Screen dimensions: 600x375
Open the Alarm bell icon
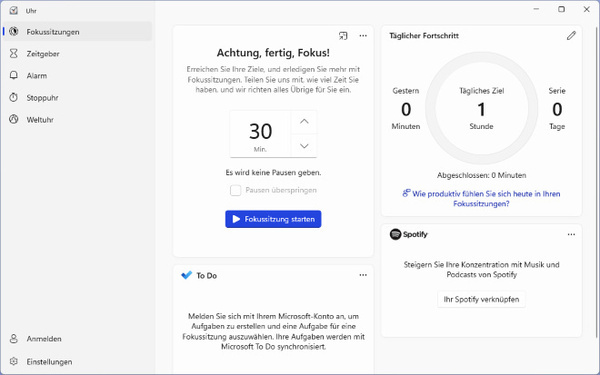[x=14, y=75]
